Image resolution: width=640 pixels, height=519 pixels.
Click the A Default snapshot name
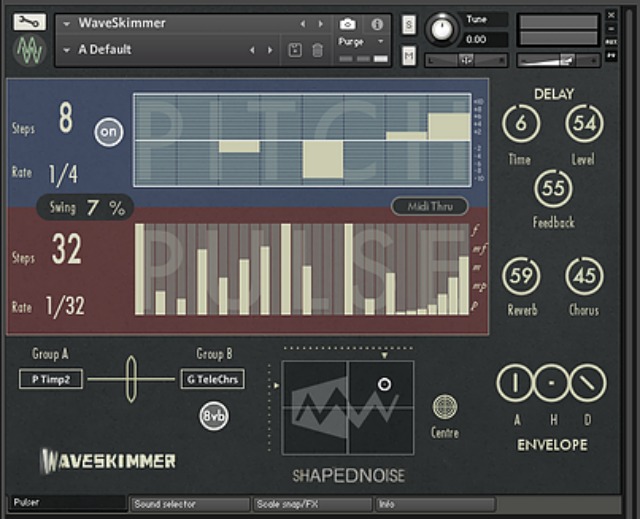[x=105, y=49]
